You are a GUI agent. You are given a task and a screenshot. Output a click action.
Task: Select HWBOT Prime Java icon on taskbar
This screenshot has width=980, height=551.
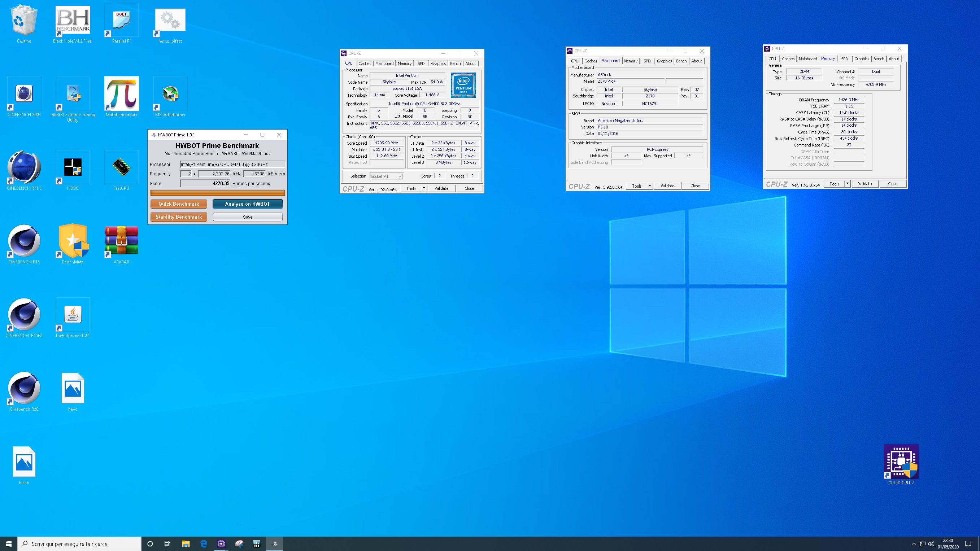tap(274, 544)
